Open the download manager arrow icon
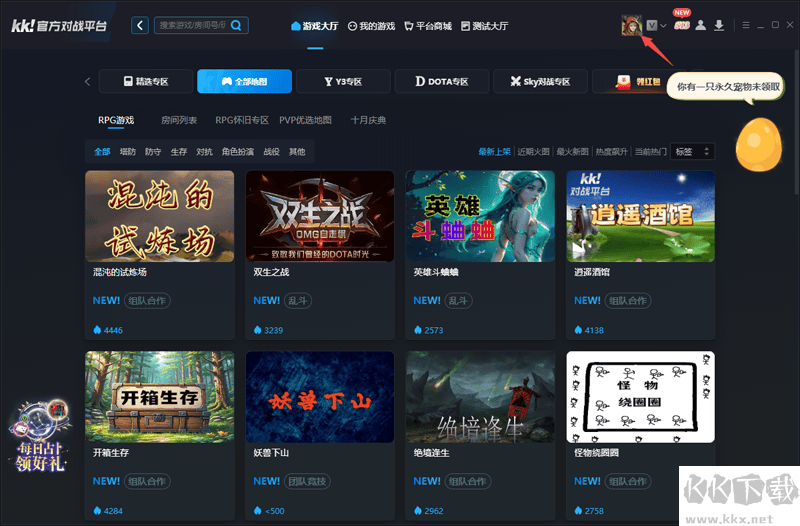The width and height of the screenshot is (800, 526). 719,25
